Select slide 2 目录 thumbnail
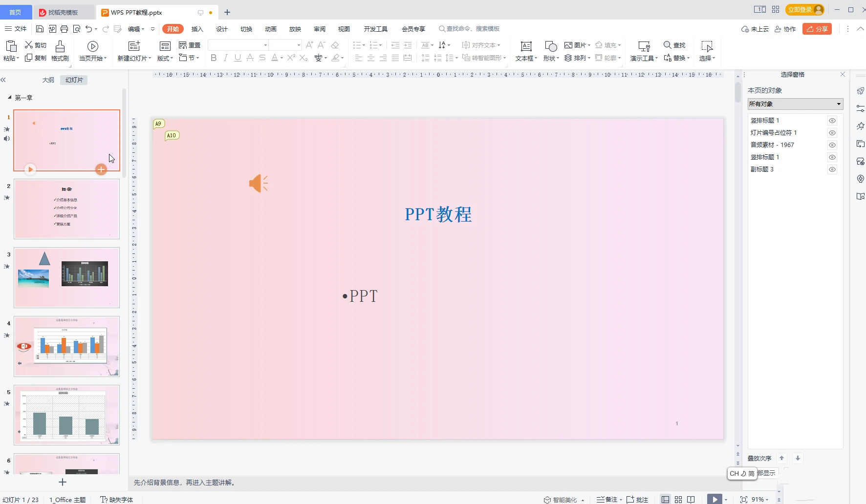The height and width of the screenshot is (504, 866). tap(67, 209)
